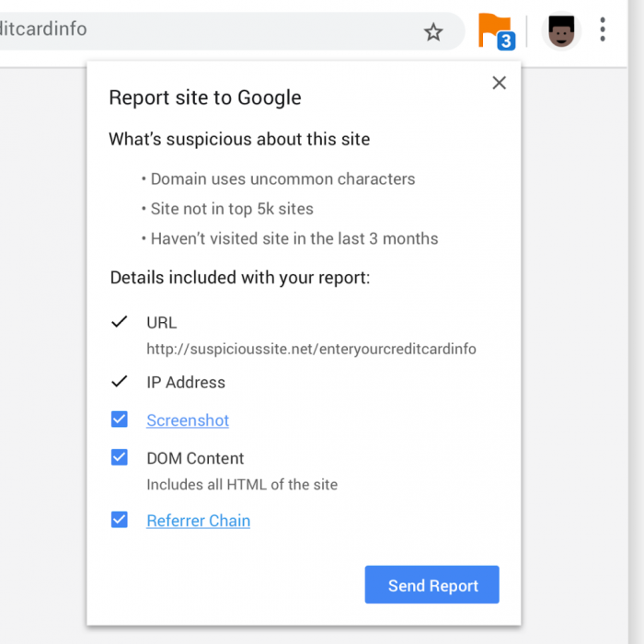Select the "Domain uses uncommon characters" reason

[x=282, y=179]
